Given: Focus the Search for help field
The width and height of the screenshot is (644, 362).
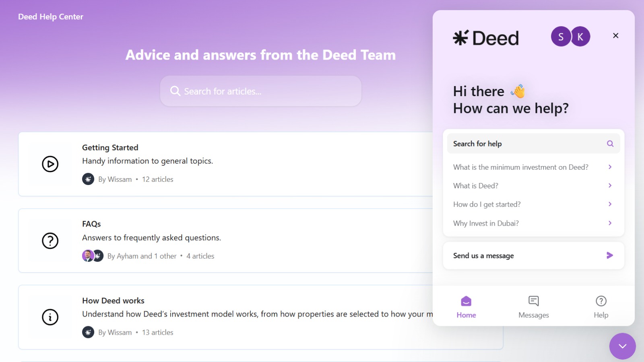Looking at the screenshot, I should point(533,144).
